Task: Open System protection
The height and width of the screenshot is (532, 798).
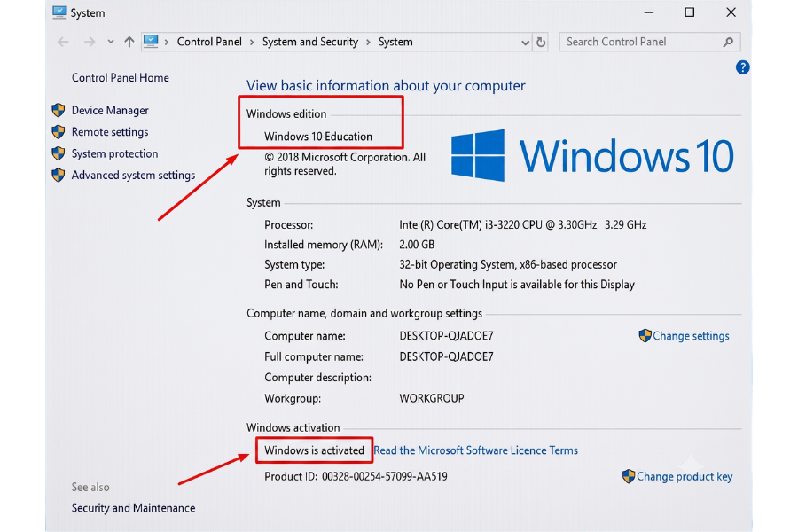Action: pyautogui.click(x=114, y=153)
